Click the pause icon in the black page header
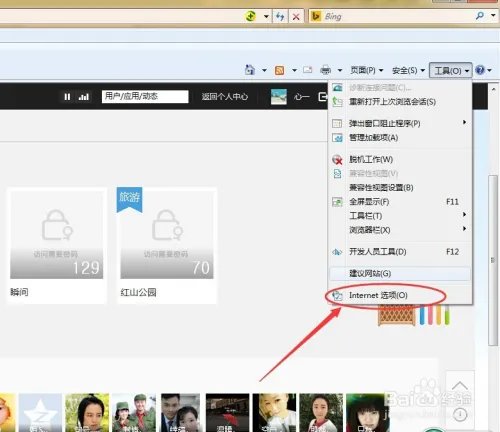Screen dimensions: 500x432 pos(67,97)
